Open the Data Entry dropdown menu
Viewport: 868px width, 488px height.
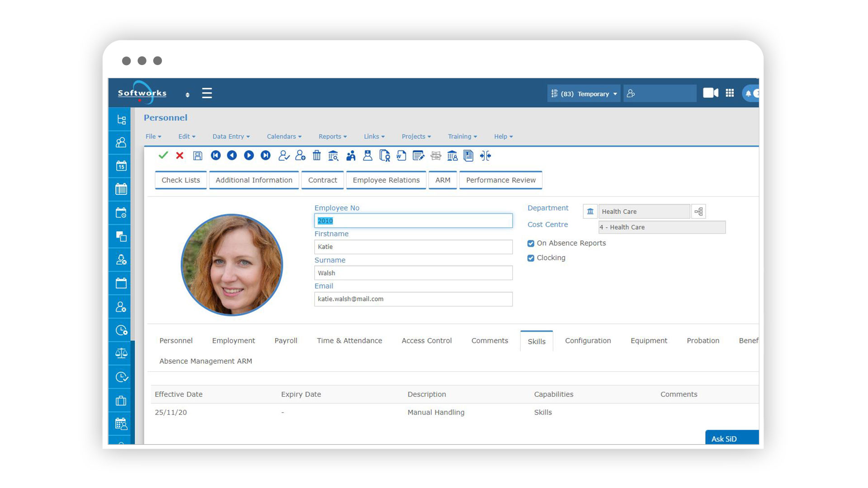(231, 136)
